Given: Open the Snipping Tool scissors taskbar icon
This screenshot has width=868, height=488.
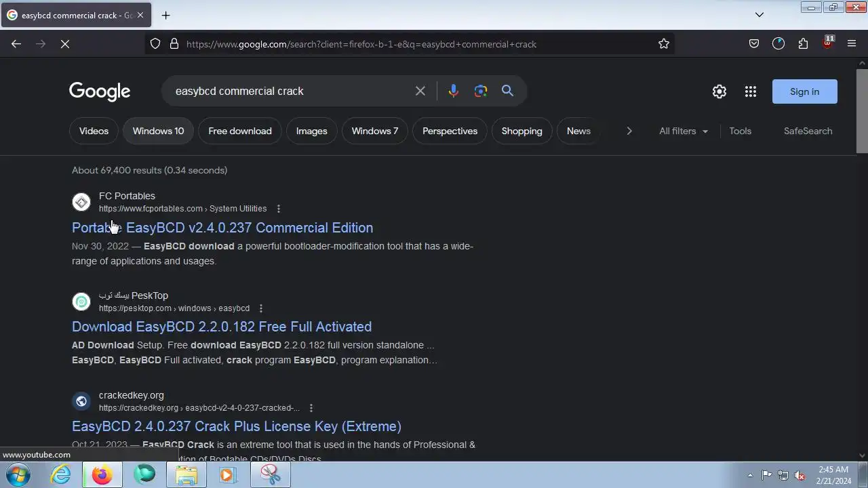Looking at the screenshot, I should pos(271,475).
